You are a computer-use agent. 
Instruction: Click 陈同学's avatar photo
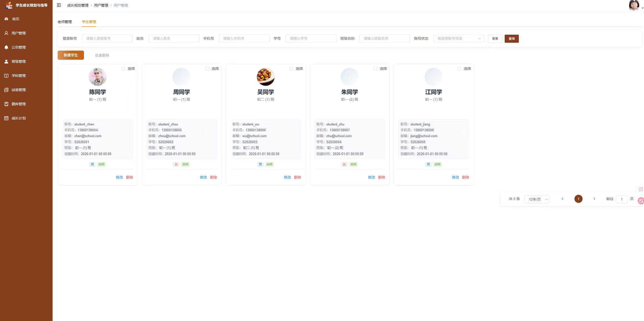click(x=98, y=77)
